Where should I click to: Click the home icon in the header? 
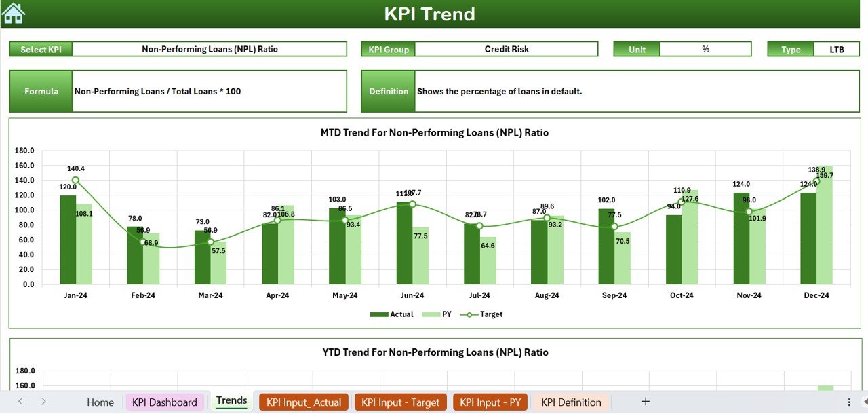[x=14, y=13]
